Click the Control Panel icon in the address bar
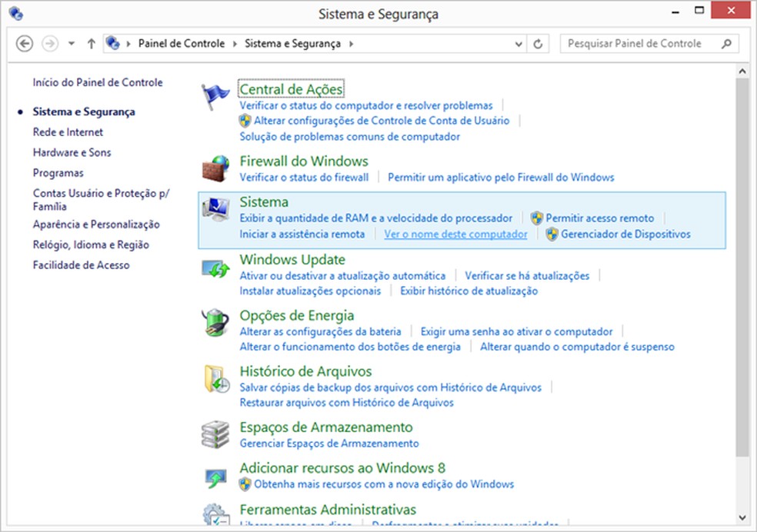This screenshot has height=532, width=757. point(113,43)
